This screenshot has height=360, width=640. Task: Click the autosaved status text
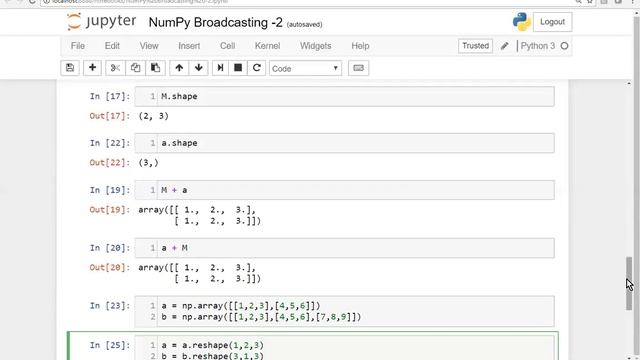[x=304, y=24]
